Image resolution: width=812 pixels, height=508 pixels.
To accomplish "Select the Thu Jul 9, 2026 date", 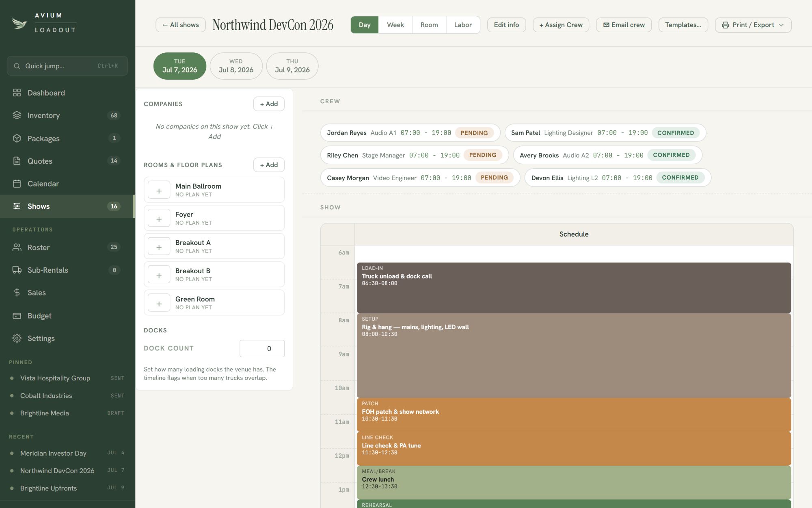I will coord(292,66).
